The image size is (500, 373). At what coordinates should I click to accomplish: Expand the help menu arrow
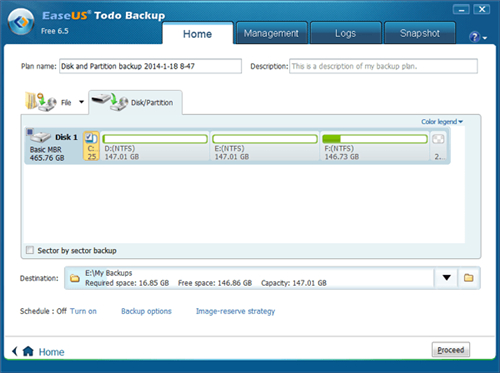point(485,38)
